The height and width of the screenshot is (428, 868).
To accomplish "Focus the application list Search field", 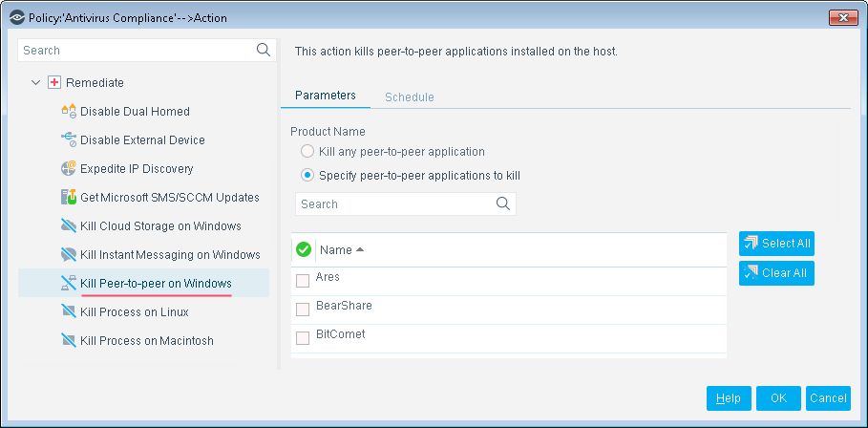I will pyautogui.click(x=406, y=203).
